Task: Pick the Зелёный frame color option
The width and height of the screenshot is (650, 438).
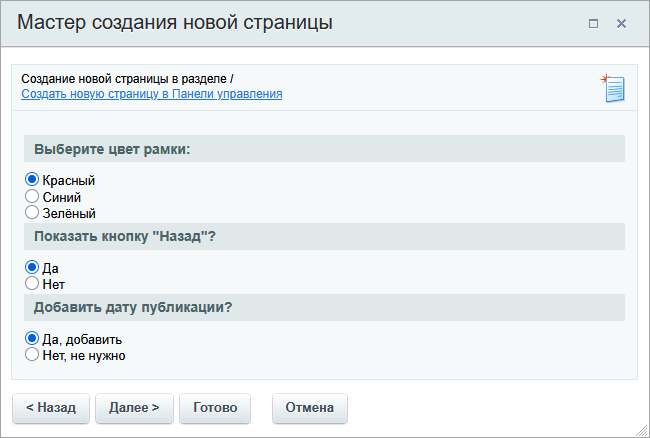Action: pos(32,212)
